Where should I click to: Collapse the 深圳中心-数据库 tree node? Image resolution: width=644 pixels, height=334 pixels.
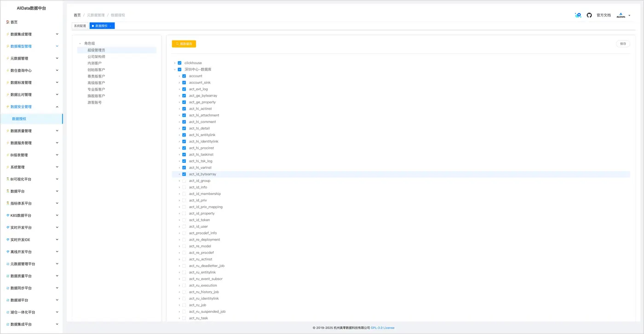click(x=175, y=69)
